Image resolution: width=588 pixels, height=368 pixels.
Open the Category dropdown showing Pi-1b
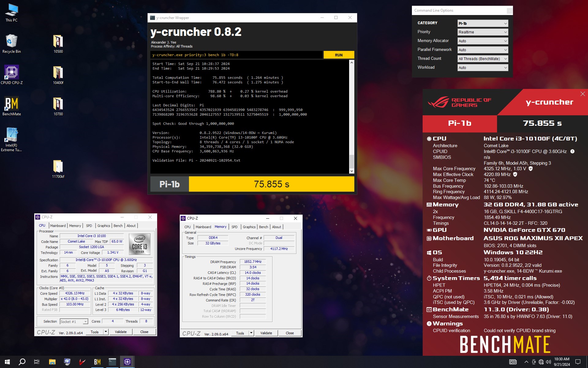coord(483,23)
